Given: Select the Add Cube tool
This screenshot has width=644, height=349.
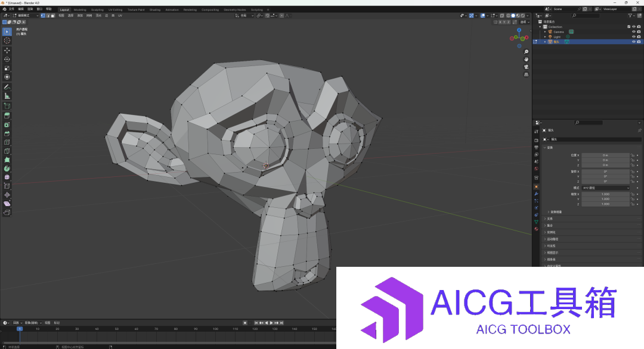Looking at the screenshot, I should click(7, 106).
